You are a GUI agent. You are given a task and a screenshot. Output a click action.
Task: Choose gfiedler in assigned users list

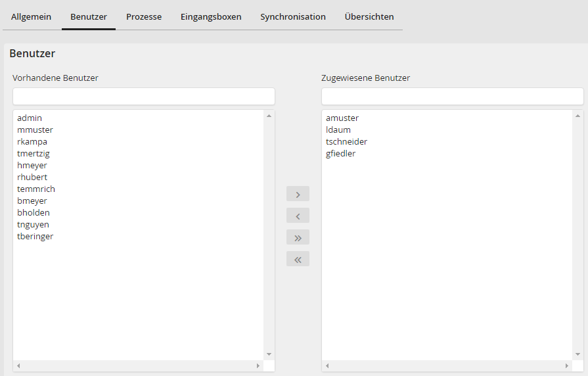coord(340,154)
